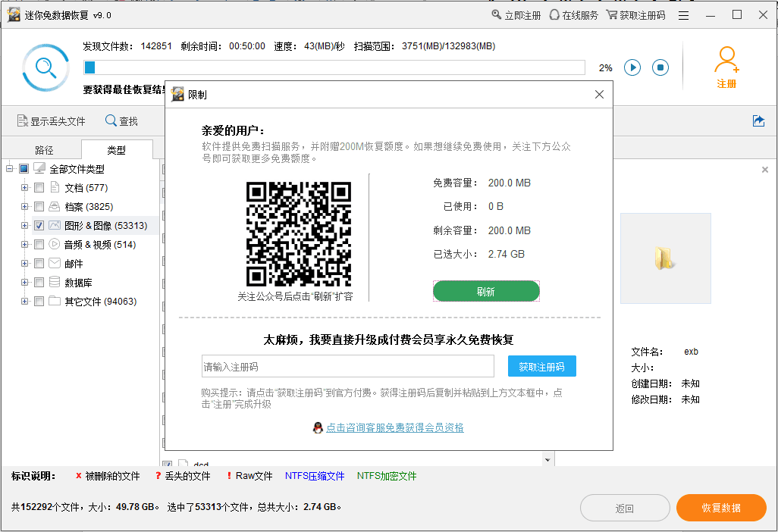The width and height of the screenshot is (778, 532).
Task: Click the scan progress bar
Action: [x=334, y=67]
